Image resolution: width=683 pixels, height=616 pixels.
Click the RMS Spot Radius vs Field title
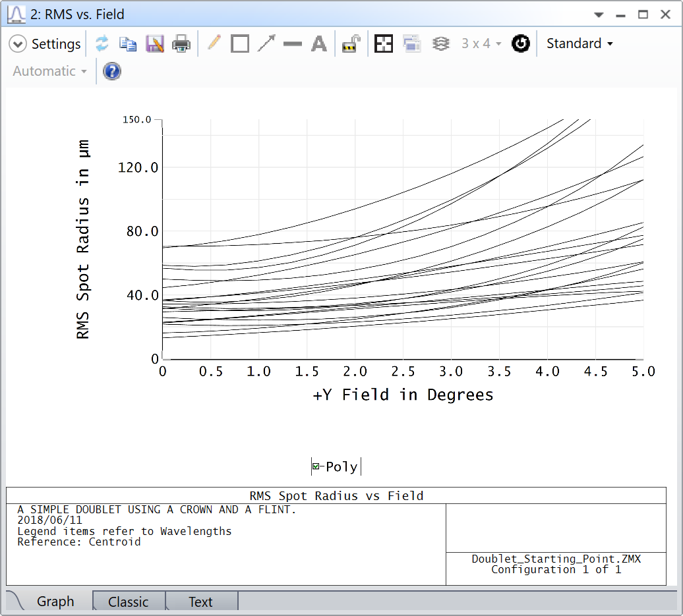pos(336,496)
